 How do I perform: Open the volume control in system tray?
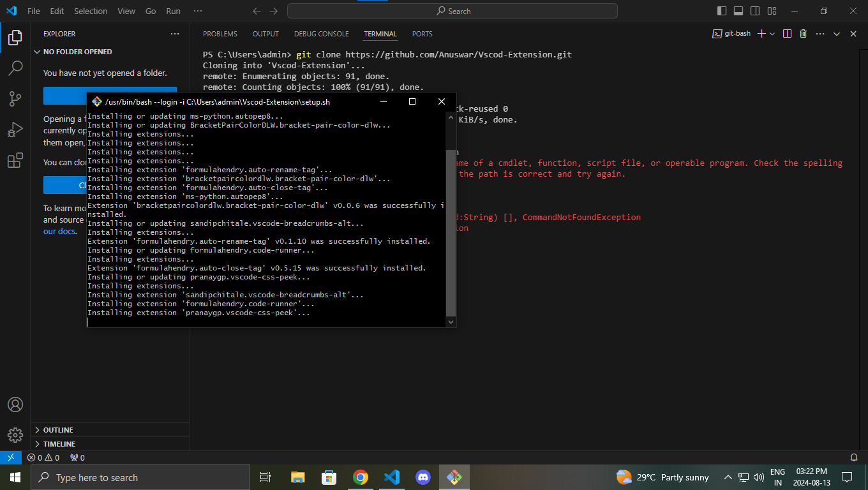pyautogui.click(x=759, y=477)
